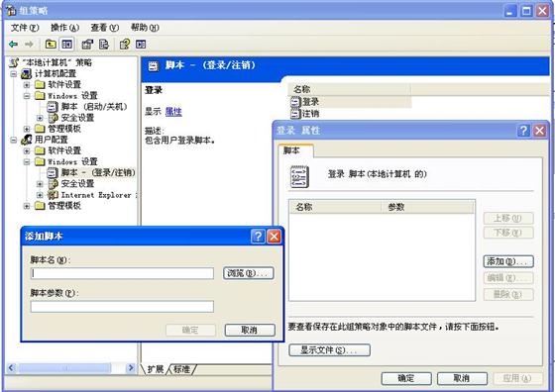This screenshot has width=555, height=392.
Task: Click the tree pane horizontal scrollbar thumb
Action: pyautogui.click(x=64, y=368)
